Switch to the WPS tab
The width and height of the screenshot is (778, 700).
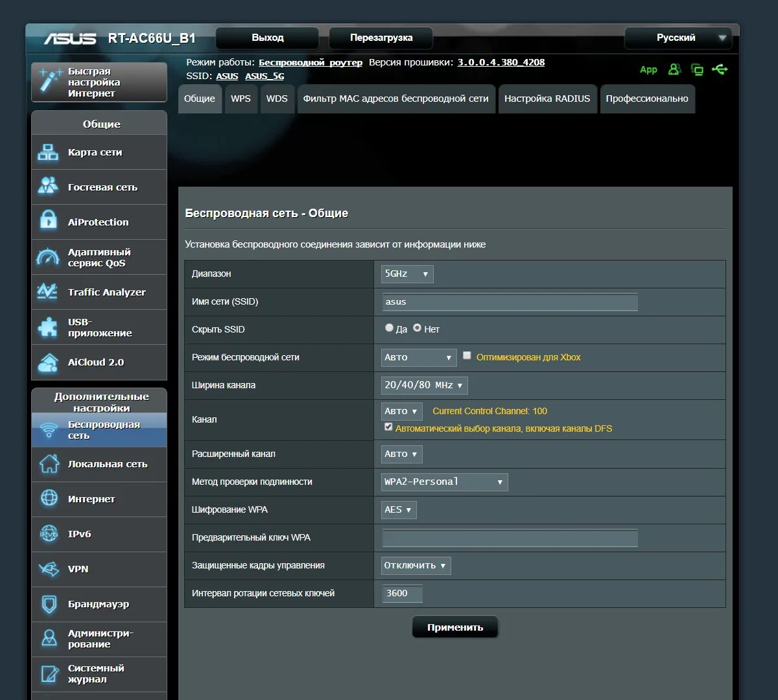pos(241,99)
